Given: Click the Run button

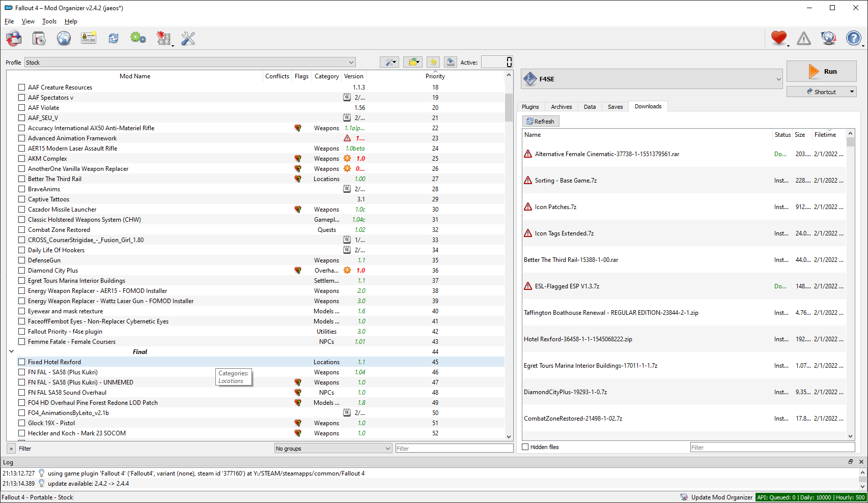Looking at the screenshot, I should (x=822, y=71).
